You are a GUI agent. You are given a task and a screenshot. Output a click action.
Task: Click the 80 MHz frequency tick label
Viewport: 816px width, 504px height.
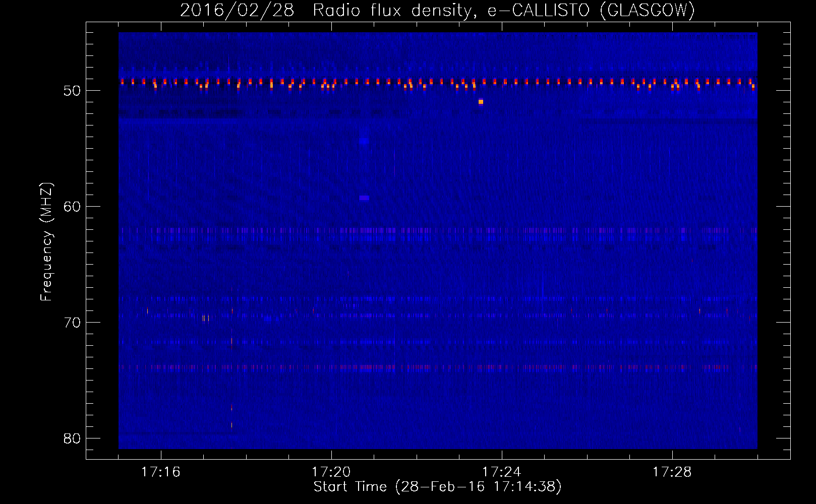(72, 438)
